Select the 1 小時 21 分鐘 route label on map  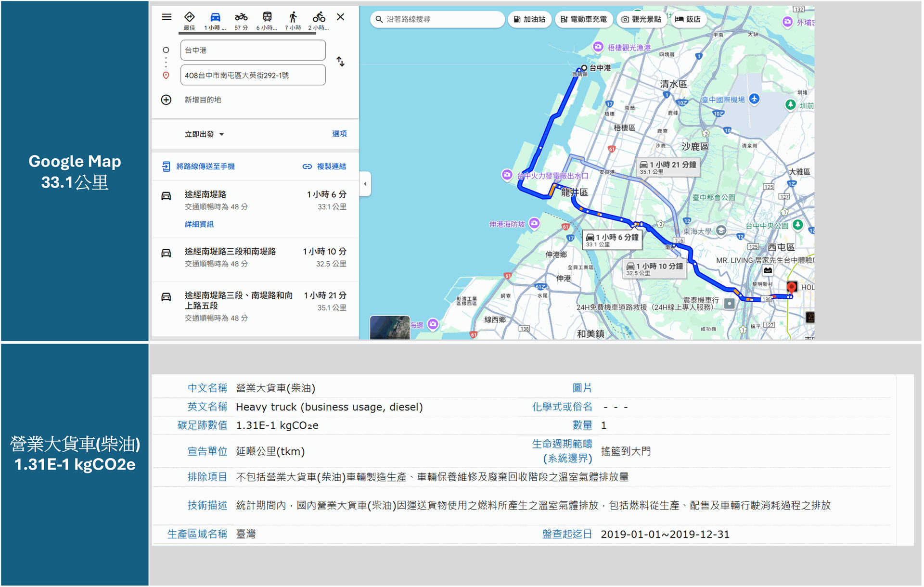click(668, 167)
